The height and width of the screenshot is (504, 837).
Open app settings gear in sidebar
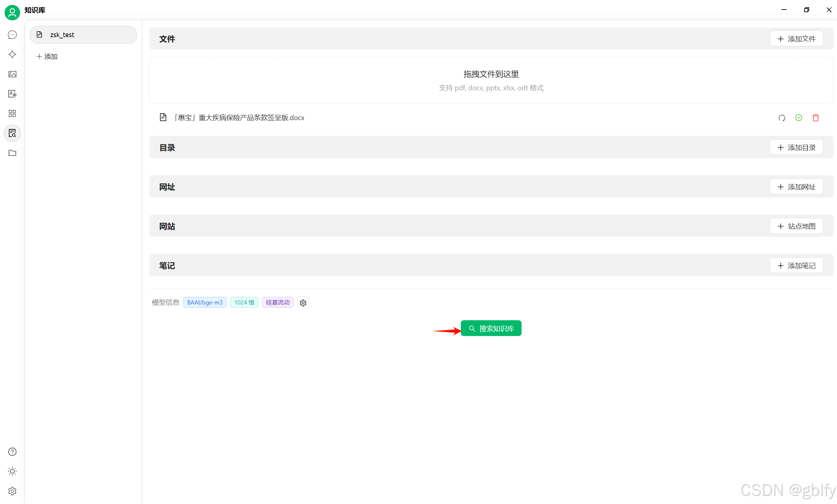pyautogui.click(x=12, y=491)
